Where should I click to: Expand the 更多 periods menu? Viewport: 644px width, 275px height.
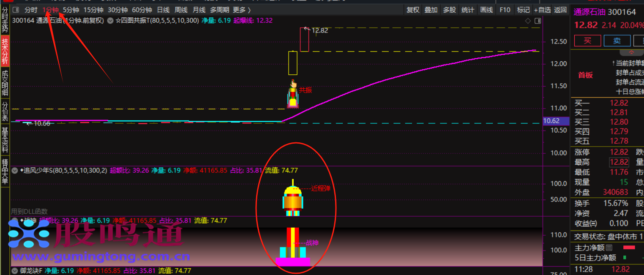pyautogui.click(x=242, y=10)
